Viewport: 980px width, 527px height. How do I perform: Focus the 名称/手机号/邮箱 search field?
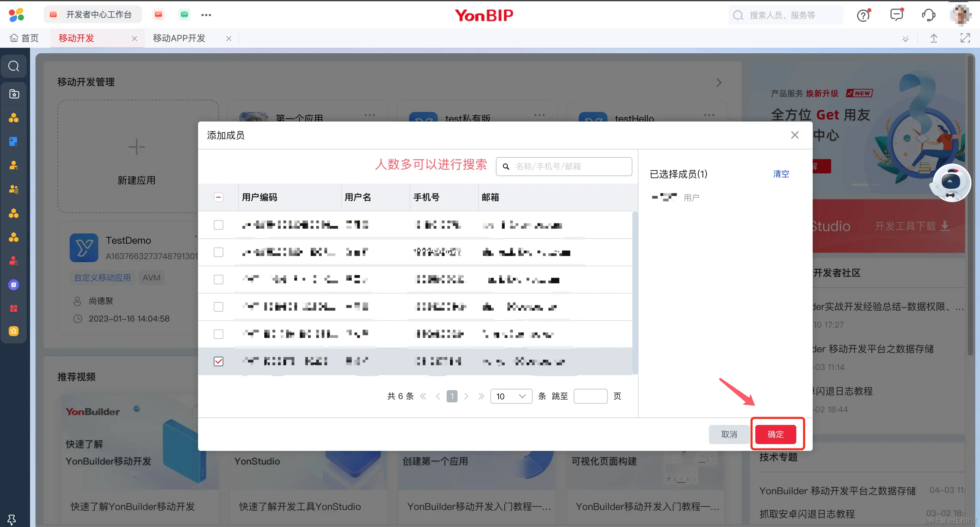pos(564,167)
